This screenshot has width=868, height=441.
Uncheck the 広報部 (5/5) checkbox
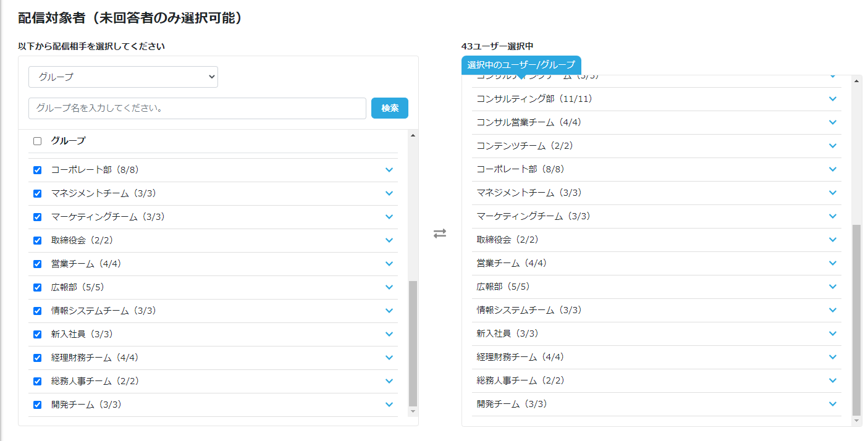[37, 287]
